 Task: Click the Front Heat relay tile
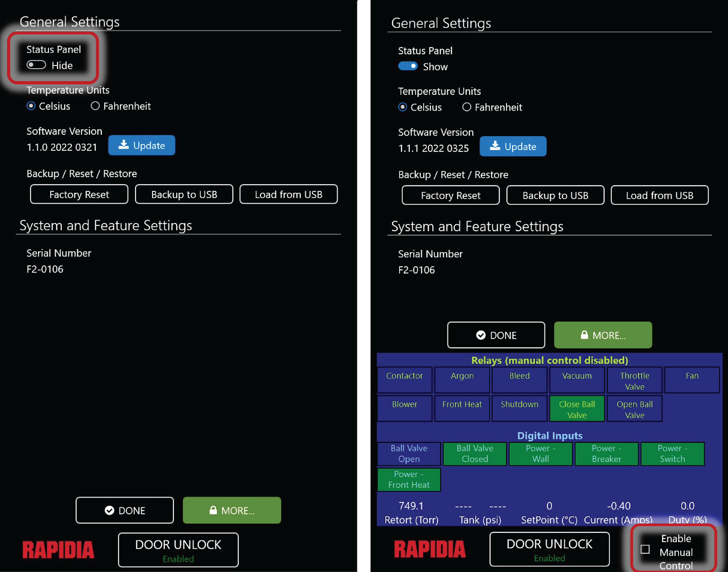pos(462,409)
